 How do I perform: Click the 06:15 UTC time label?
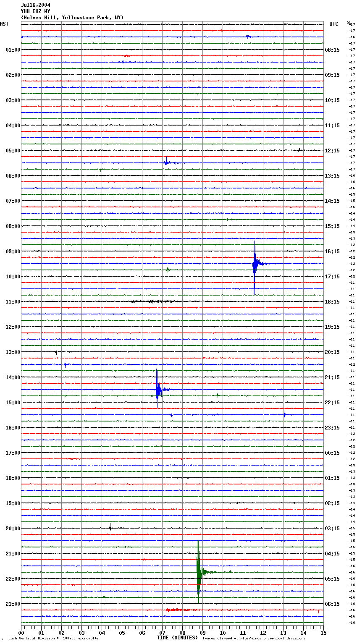point(332,604)
